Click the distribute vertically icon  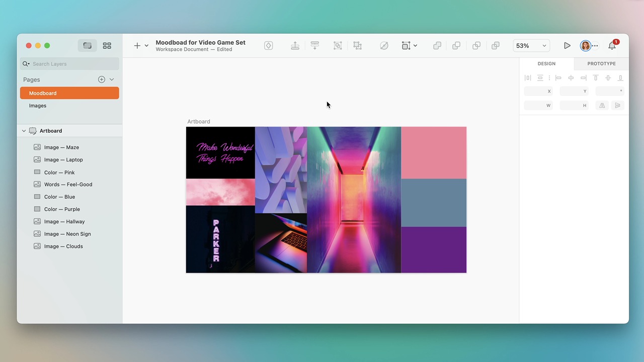tap(540, 78)
